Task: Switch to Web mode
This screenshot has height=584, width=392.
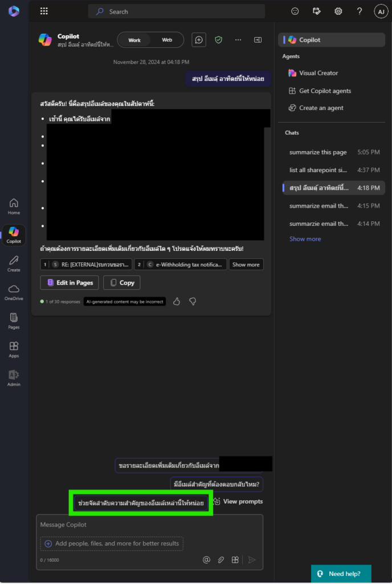Action: tap(167, 40)
